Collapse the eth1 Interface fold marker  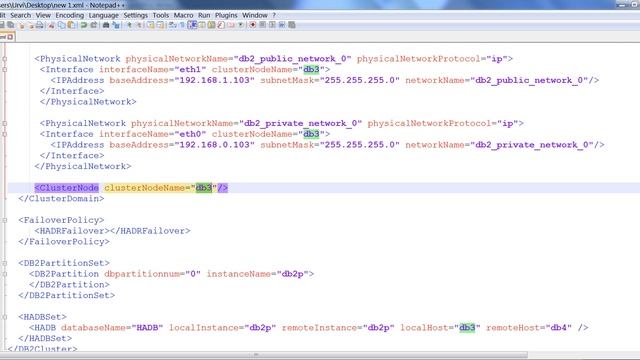tap(4, 69)
